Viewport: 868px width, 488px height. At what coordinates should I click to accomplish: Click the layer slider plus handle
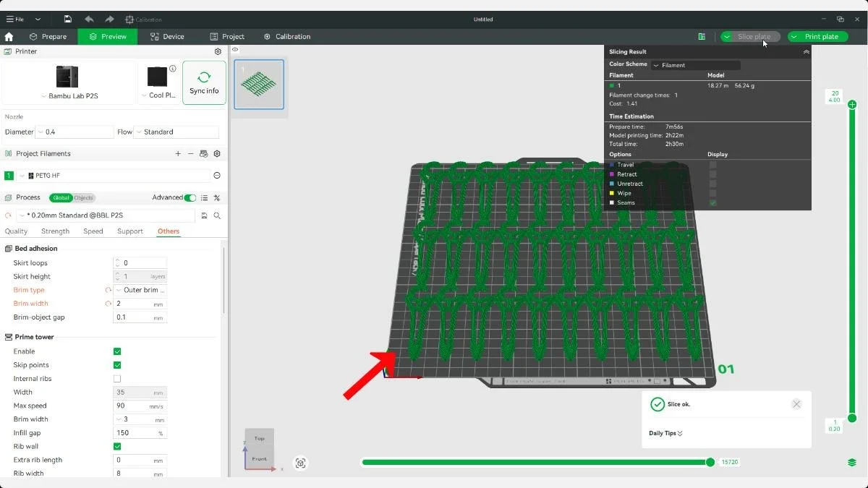tap(852, 105)
